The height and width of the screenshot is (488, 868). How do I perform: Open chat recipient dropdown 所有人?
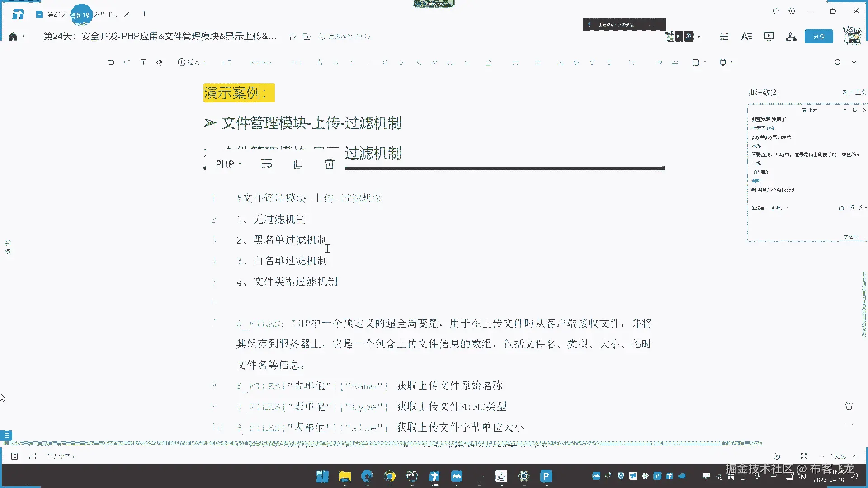[780, 208]
